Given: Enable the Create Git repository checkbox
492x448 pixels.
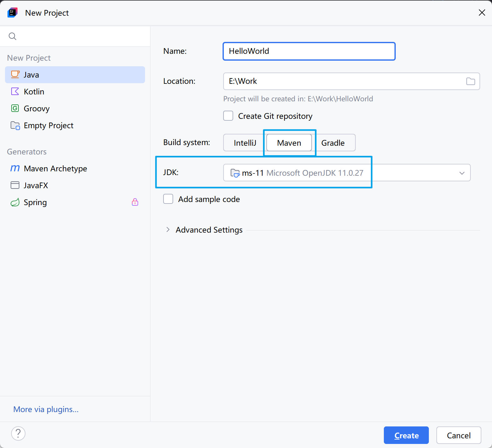Looking at the screenshot, I should [228, 116].
